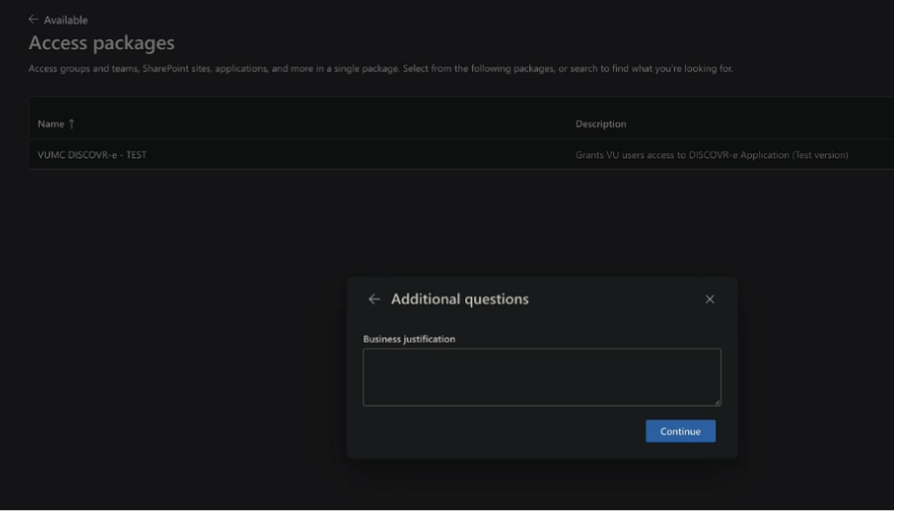Select the VUMC DISCOVR-e - TEST package
The width and height of the screenshot is (898, 513).
92,155
